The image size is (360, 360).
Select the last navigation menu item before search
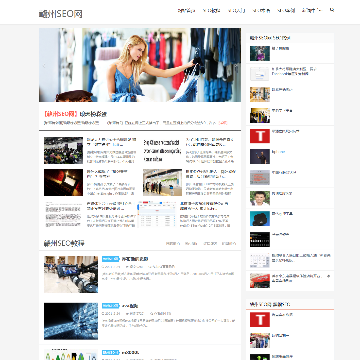312,10
